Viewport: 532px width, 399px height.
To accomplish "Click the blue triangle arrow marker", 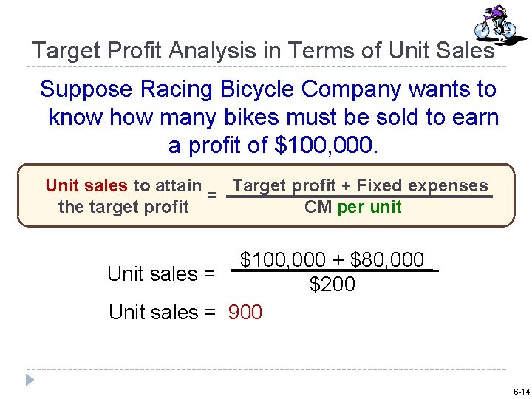I will click(30, 380).
